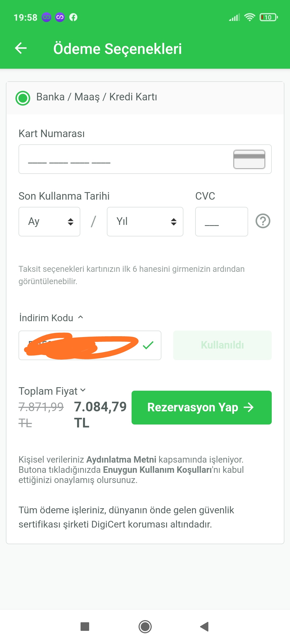Select the Banka / Maaş / Kredi Kartı radio button
The image size is (290, 644).
[23, 98]
